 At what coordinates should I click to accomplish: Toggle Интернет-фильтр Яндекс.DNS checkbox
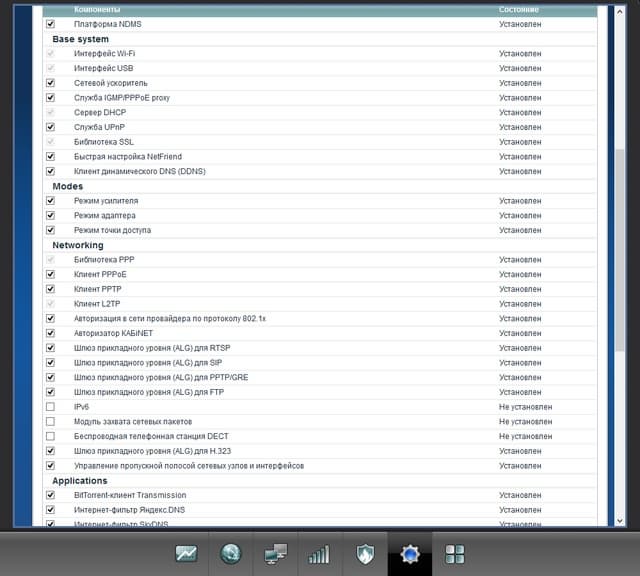[50, 509]
